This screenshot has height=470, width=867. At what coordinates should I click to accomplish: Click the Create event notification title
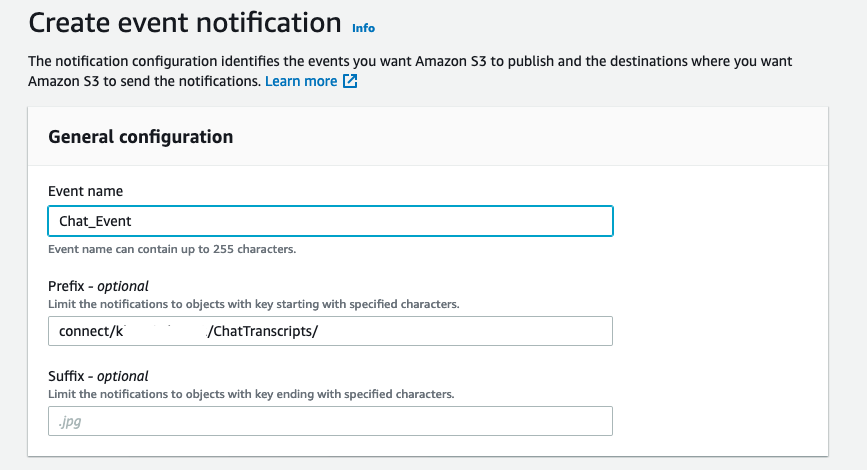click(185, 23)
